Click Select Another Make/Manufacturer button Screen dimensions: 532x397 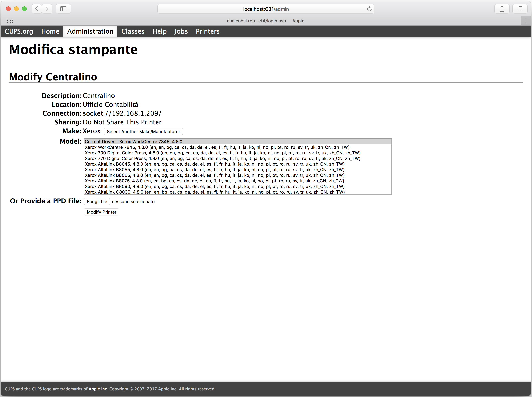(x=143, y=131)
